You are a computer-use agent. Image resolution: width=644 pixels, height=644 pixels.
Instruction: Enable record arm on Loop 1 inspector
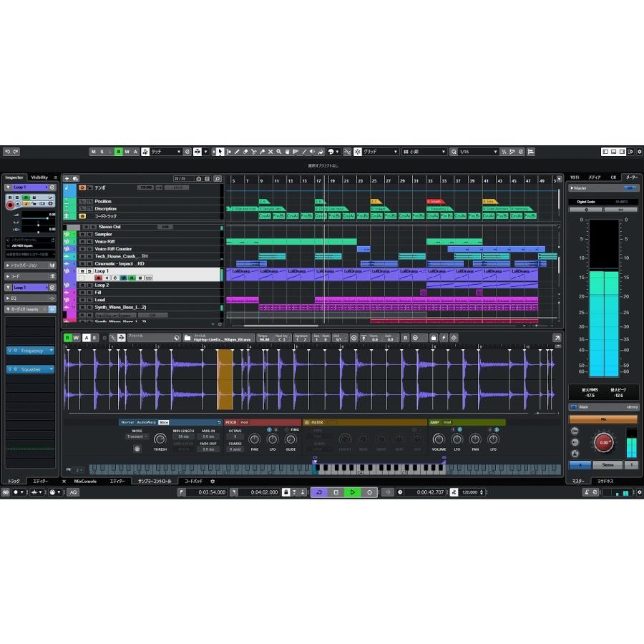9,205
